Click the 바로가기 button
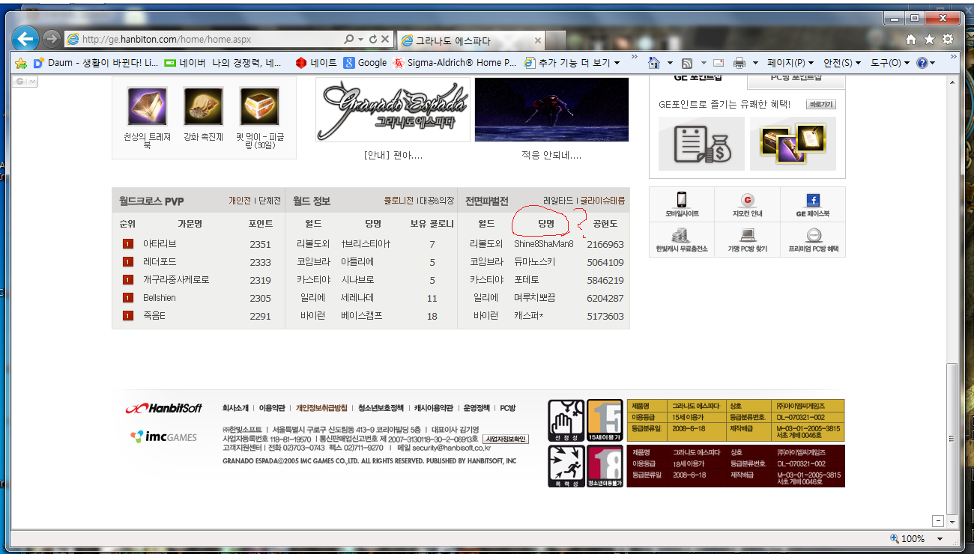The height and width of the screenshot is (554, 980). click(820, 105)
